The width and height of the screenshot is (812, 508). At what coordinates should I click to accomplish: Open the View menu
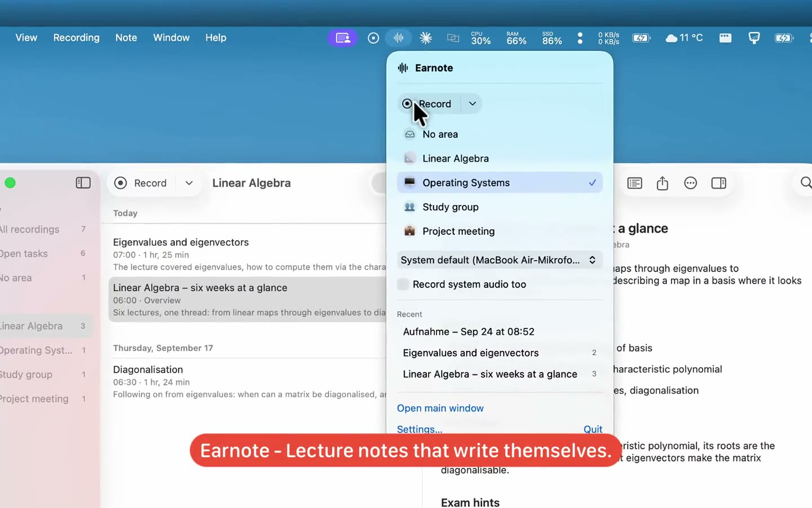pyautogui.click(x=27, y=38)
